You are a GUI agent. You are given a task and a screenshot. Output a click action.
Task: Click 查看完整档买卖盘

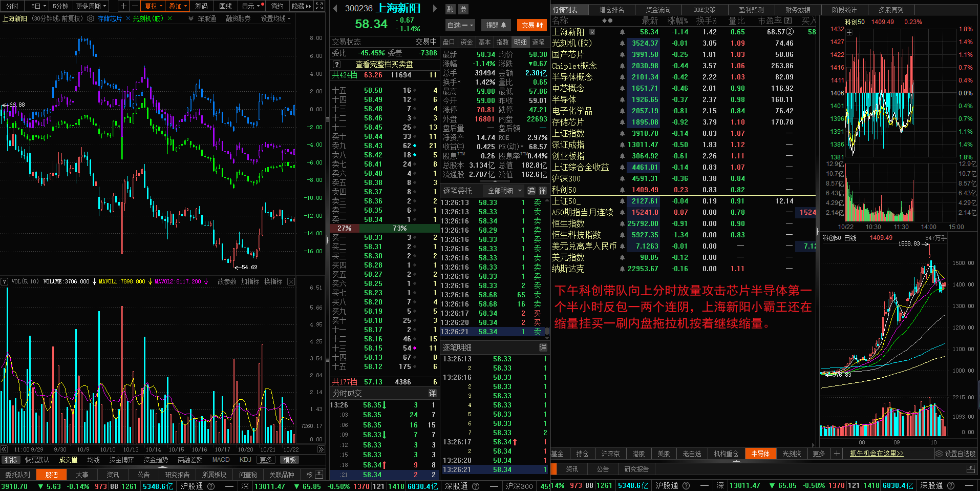click(x=384, y=65)
